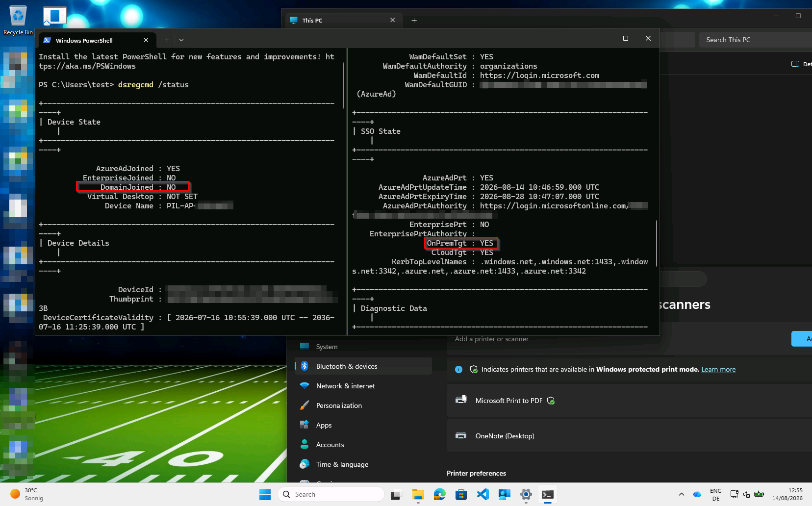Open System settings category
Screen dimensions: 812x506
click(363, 347)
